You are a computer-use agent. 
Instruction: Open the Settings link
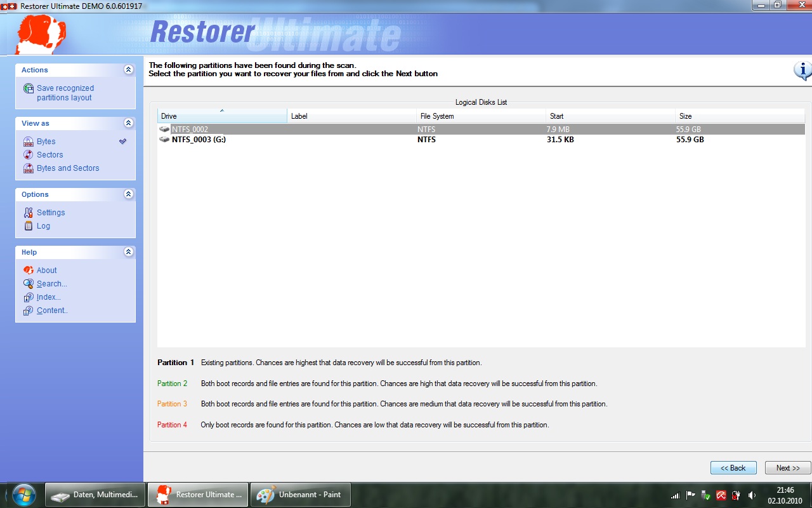pyautogui.click(x=51, y=213)
